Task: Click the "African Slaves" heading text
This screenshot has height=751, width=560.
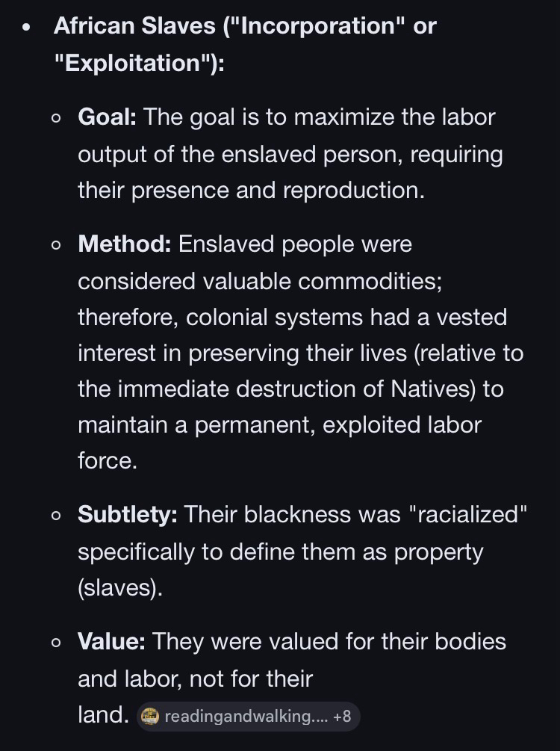Action: coord(134,26)
